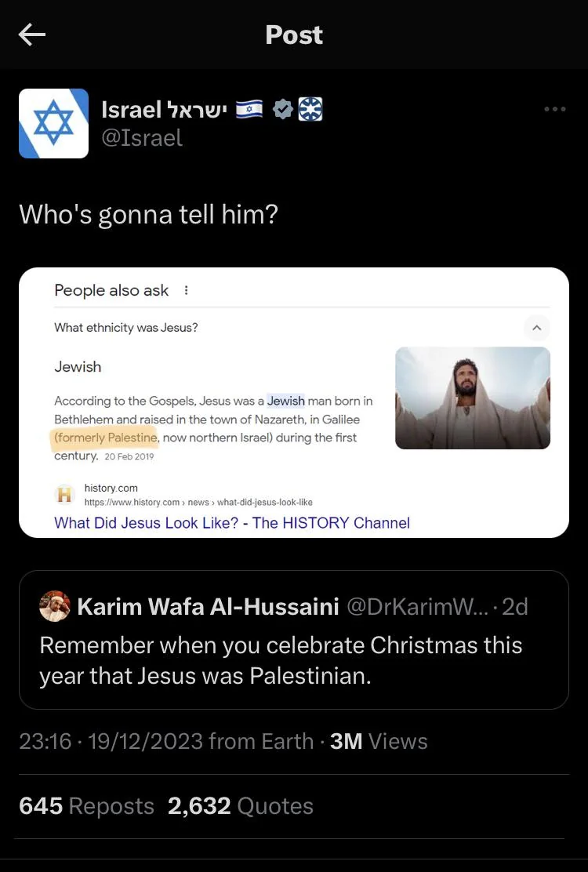Screen dimensions: 588x872
Task: Click the 'People also ask' kebab menu
Action: [x=186, y=290]
